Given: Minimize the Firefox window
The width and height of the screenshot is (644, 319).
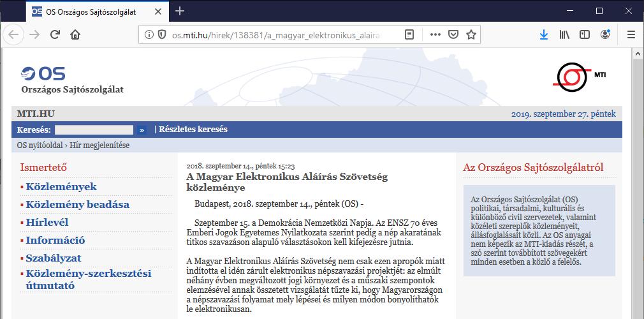Looking at the screenshot, I should (570, 11).
